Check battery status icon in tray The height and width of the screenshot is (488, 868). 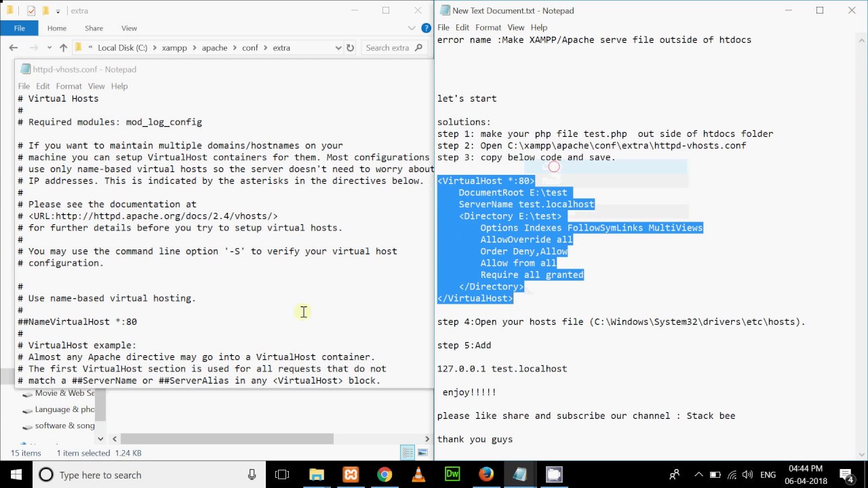pyautogui.click(x=715, y=474)
